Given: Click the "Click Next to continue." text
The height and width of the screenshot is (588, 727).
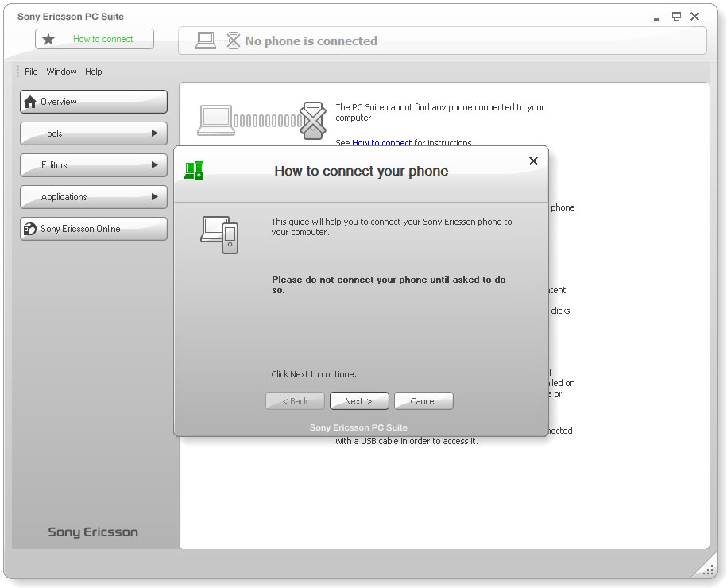Looking at the screenshot, I should click(314, 374).
